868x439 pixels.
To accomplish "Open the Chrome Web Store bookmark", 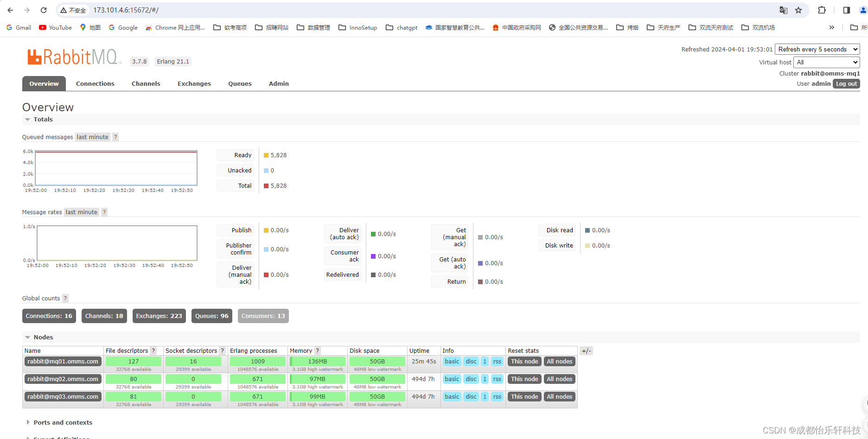I will (175, 27).
